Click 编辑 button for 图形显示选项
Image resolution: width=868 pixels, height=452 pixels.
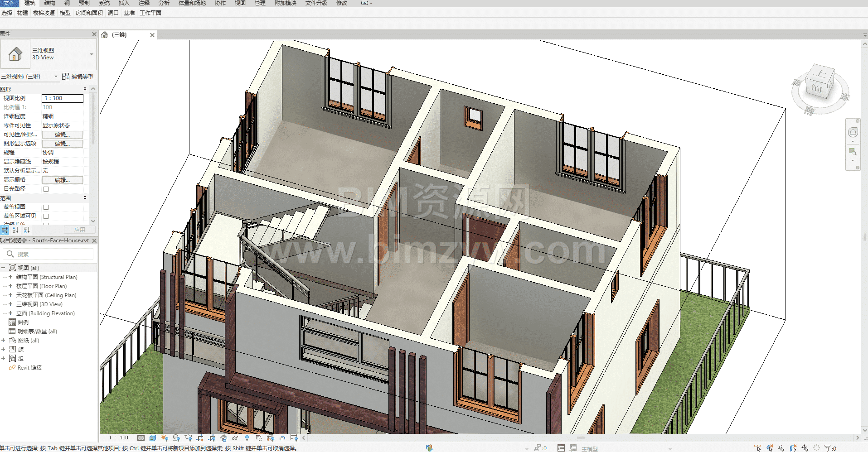[62, 144]
